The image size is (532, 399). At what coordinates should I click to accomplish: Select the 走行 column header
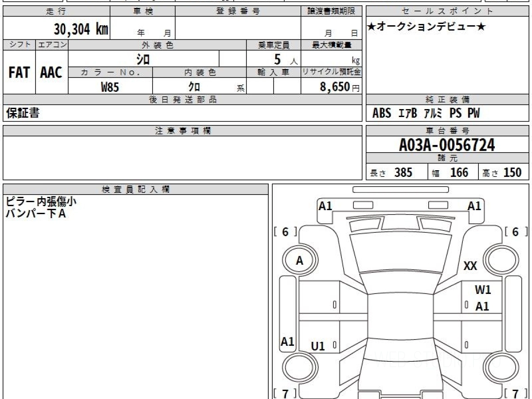[x=56, y=12]
